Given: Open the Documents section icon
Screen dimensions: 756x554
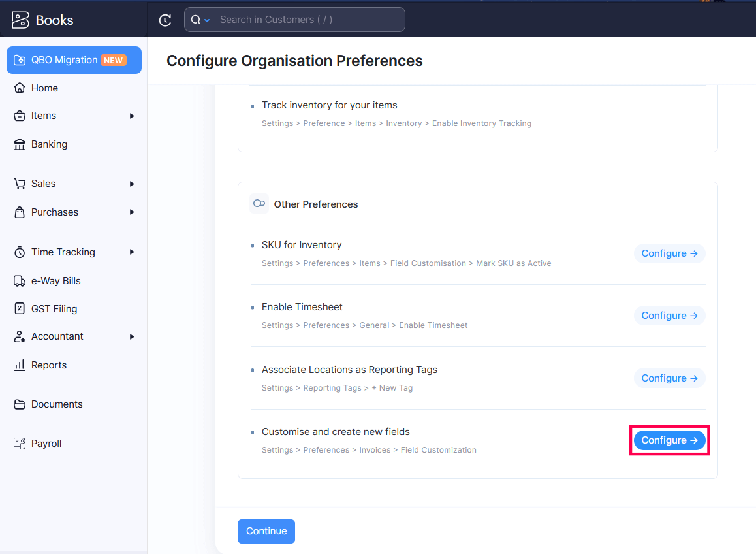Looking at the screenshot, I should (x=21, y=404).
